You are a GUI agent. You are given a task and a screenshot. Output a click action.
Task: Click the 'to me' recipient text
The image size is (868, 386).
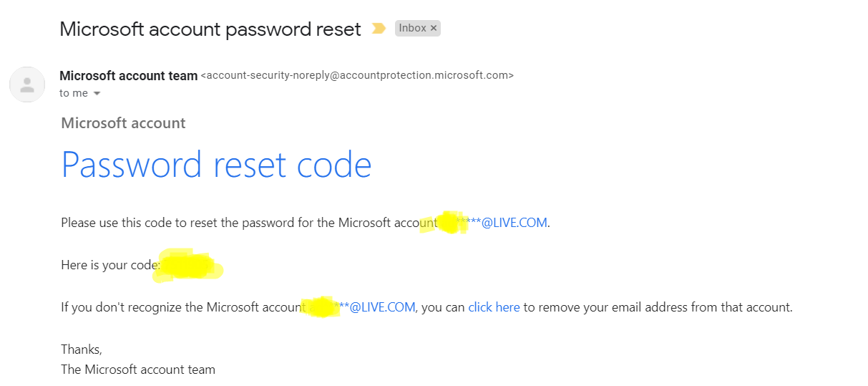73,94
